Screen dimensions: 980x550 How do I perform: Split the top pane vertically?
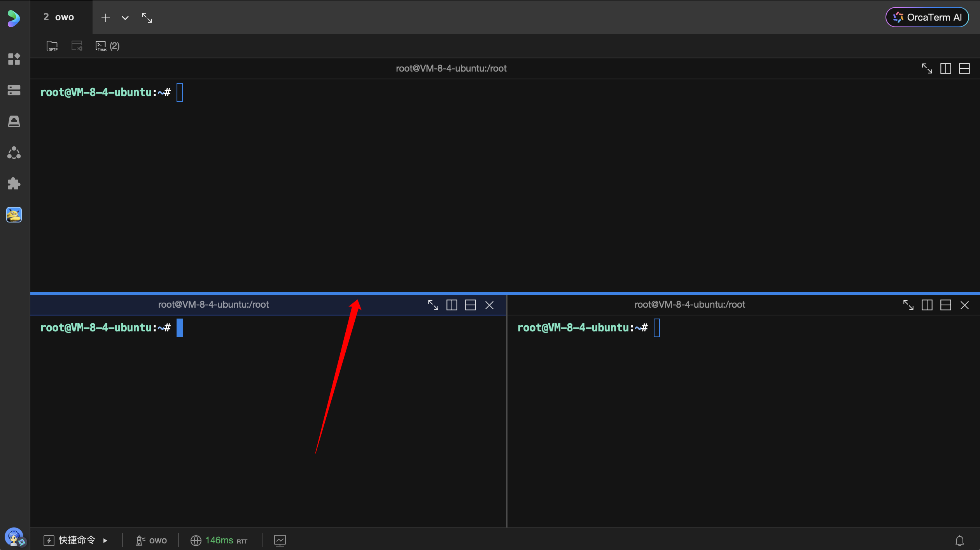945,68
